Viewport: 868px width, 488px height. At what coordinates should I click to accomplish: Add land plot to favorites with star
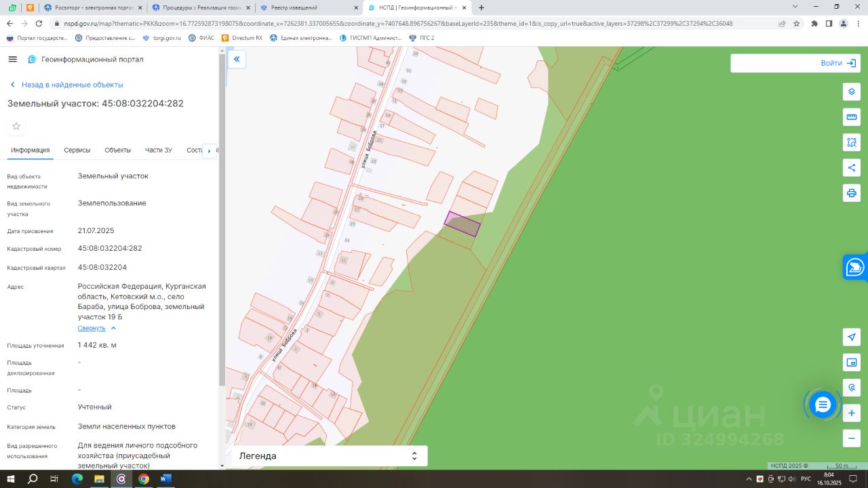pos(16,126)
